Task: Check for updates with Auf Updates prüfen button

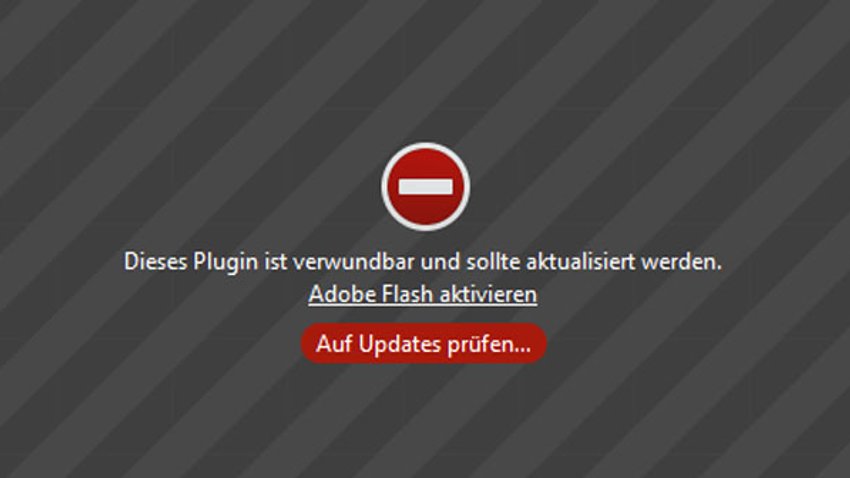Action: coord(423,344)
